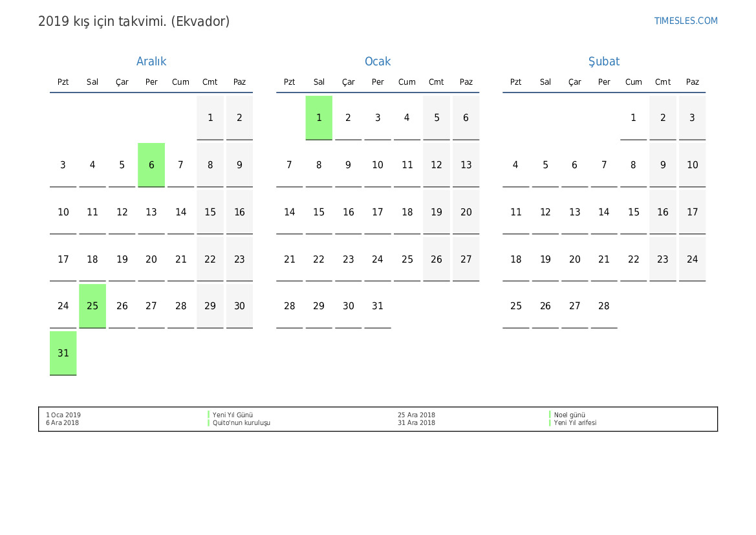This screenshot has width=756, height=535.
Task: Click January 19 in the Ocak calendar
Action: point(437,212)
